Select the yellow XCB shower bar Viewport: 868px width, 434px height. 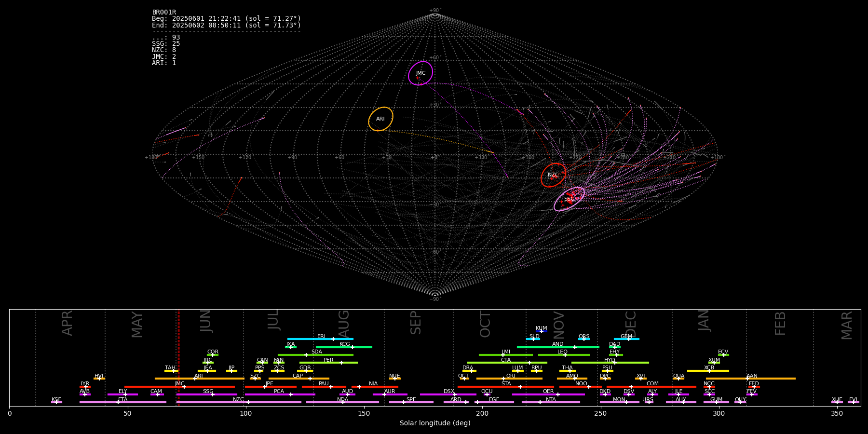708,370
